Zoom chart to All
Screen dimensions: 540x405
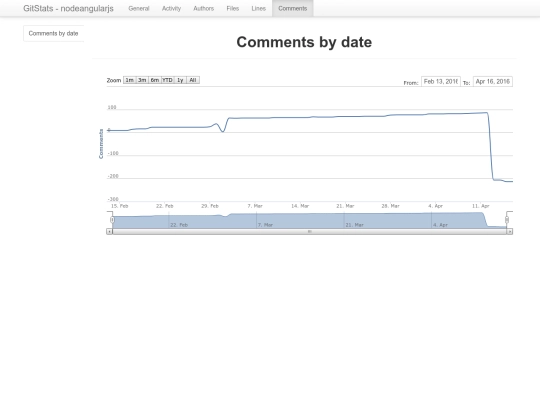193,80
